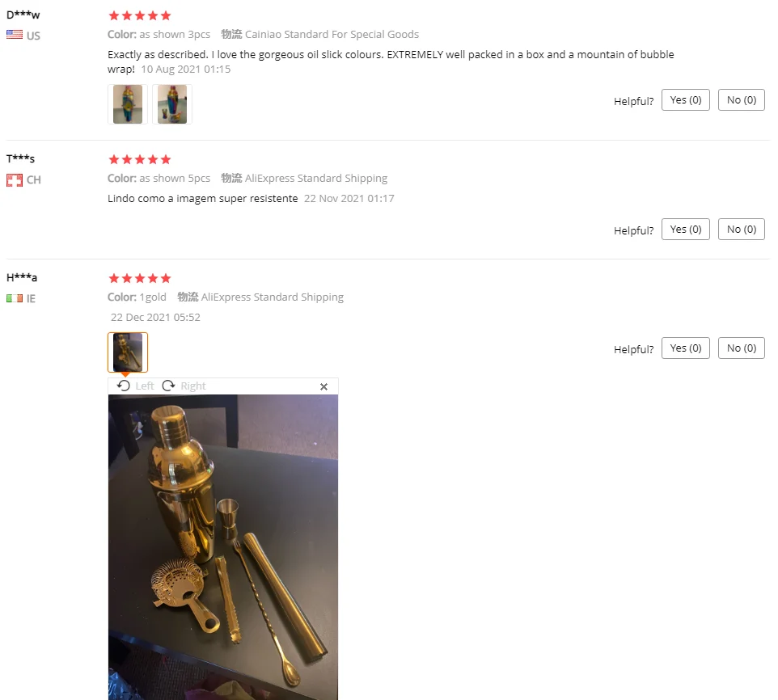The image size is (778, 700).
Task: Click the enlarged gold cocktail set photo
Action: coord(223,547)
